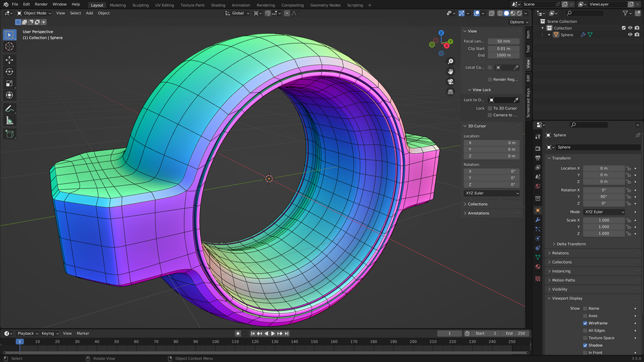Open object rotation Mode XYZ Euler dropdown
This screenshot has height=362, width=644.
click(604, 212)
